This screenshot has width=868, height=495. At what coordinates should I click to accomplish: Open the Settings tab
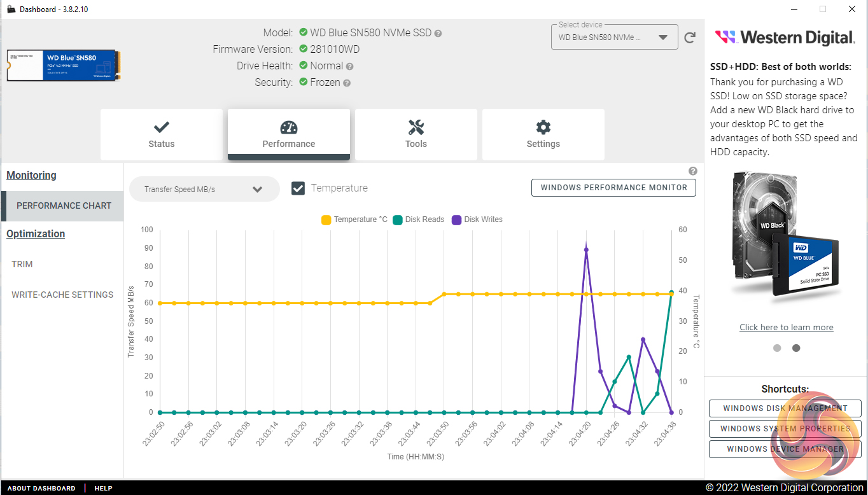click(543, 134)
